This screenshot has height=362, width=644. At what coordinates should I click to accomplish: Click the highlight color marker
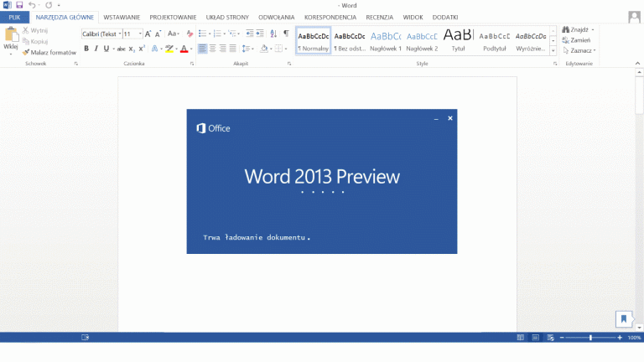169,49
